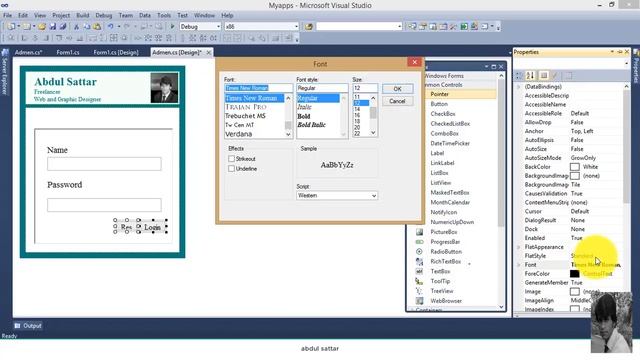Open the Tools menu
The image size is (640, 360).
(x=164, y=16)
